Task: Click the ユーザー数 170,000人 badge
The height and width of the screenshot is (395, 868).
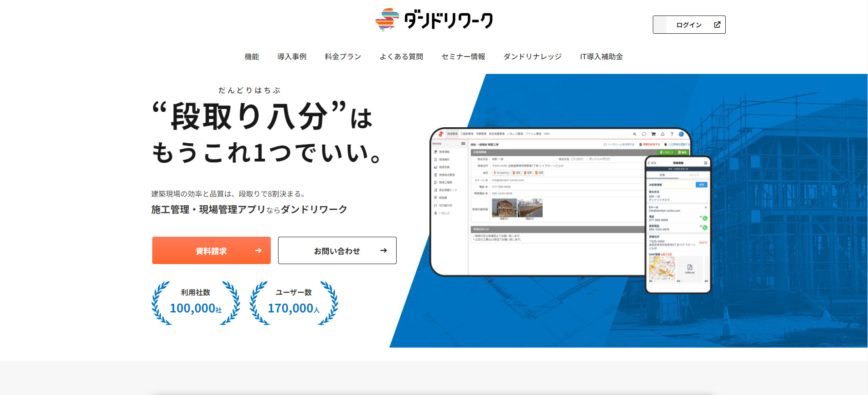Action: 294,302
